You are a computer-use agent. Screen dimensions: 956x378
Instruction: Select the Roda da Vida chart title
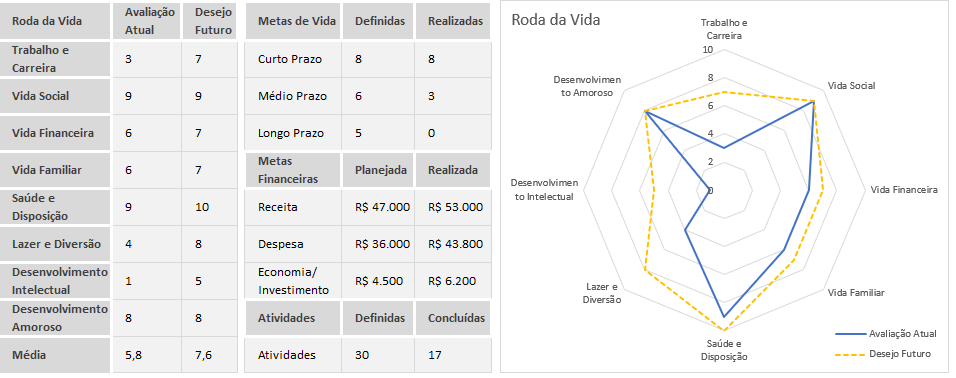coord(555,20)
